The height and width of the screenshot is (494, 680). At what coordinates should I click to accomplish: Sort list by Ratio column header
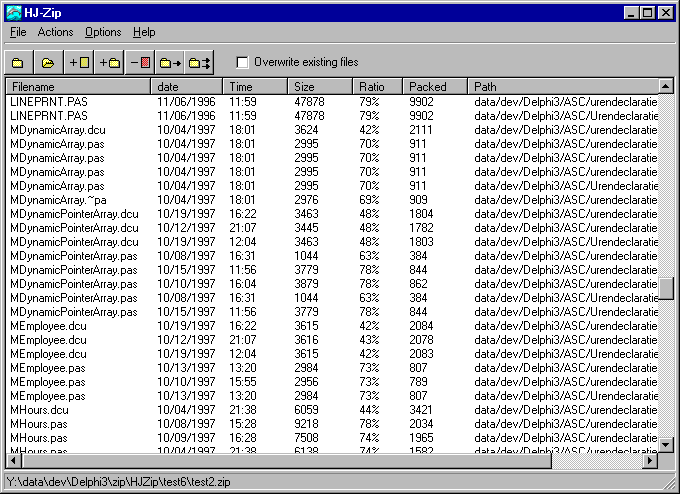(378, 87)
